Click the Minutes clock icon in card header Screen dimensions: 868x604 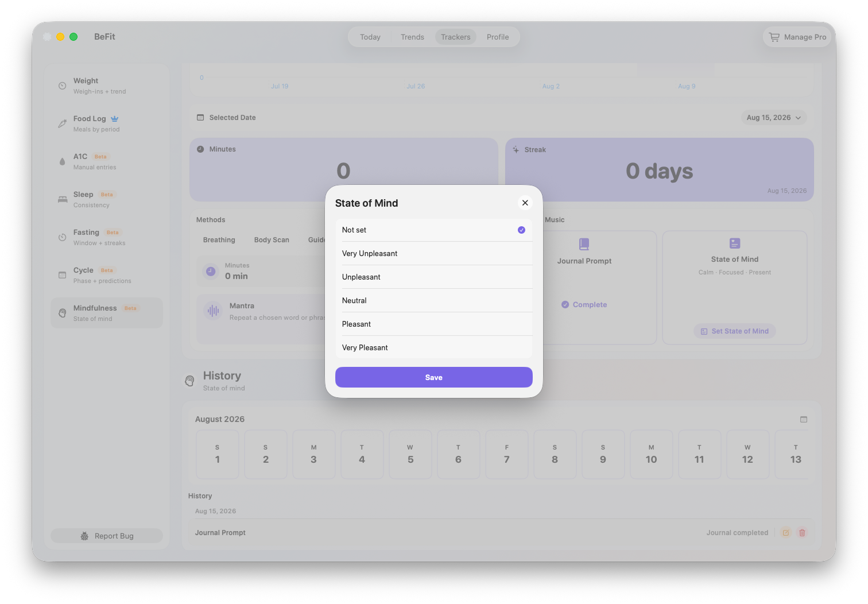[200, 149]
